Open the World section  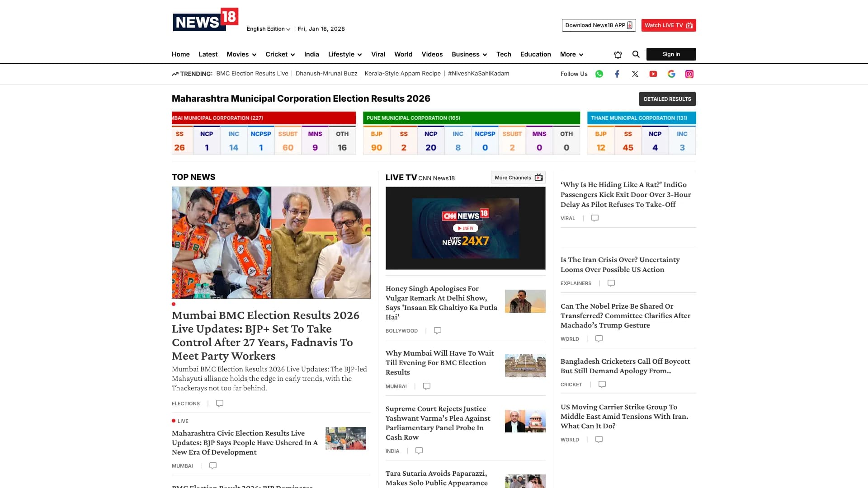(403, 54)
